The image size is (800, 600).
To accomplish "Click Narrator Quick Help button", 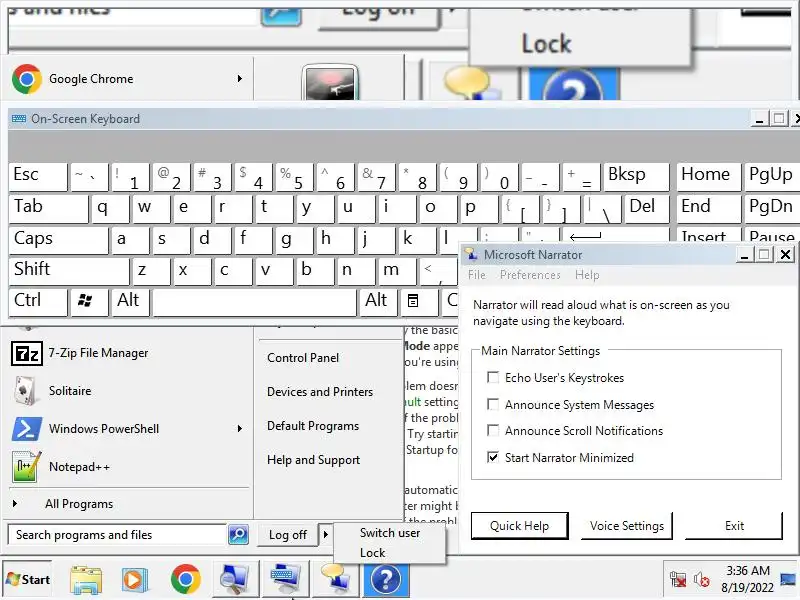I will point(519,526).
